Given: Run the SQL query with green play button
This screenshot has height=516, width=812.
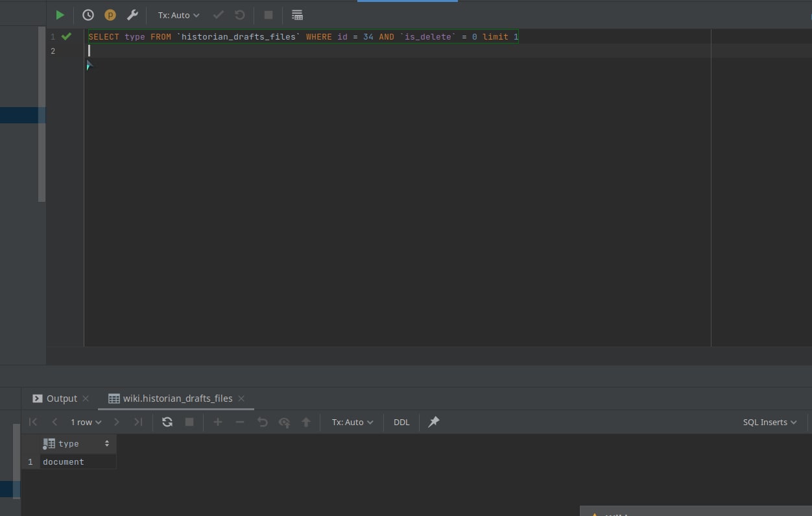Looking at the screenshot, I should [x=60, y=15].
